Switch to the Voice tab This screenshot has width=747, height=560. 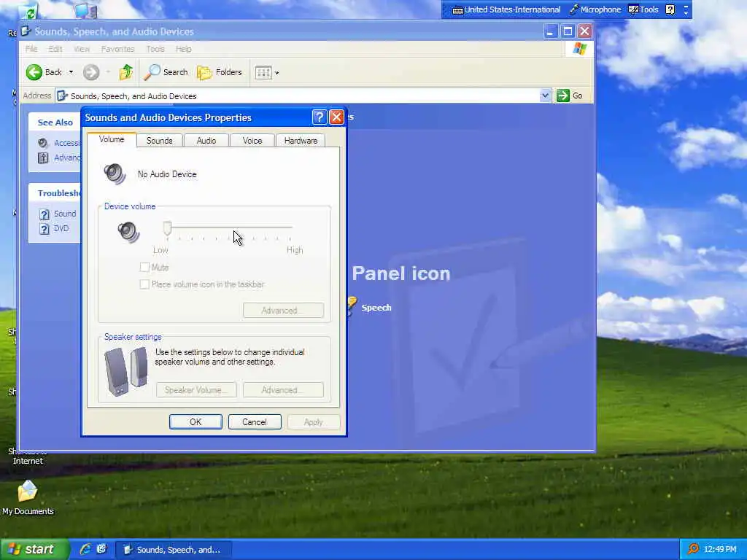pos(252,141)
